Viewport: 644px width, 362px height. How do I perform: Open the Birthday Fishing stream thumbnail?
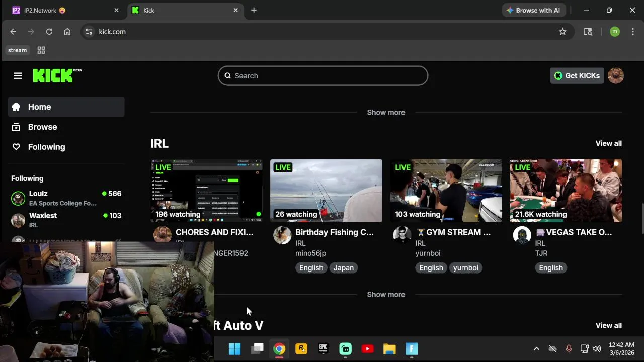[326, 191]
